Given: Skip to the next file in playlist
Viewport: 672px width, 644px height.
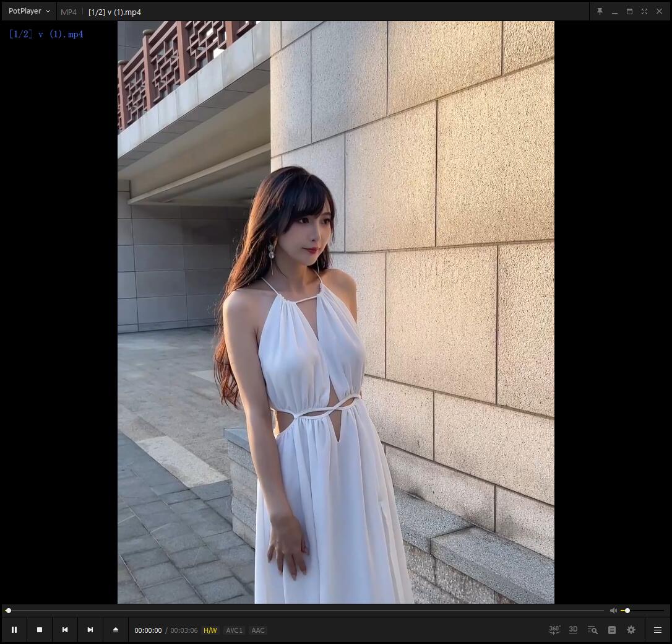Looking at the screenshot, I should pos(90,629).
